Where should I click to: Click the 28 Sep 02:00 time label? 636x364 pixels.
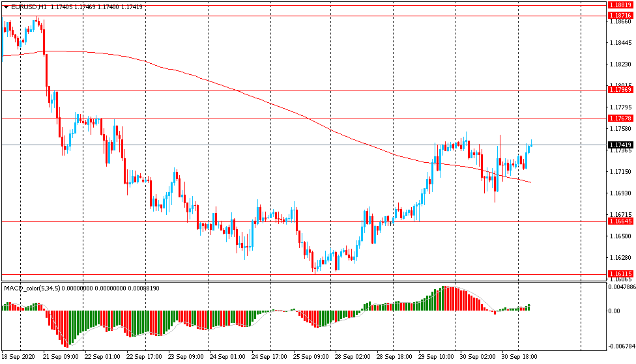[353, 357]
